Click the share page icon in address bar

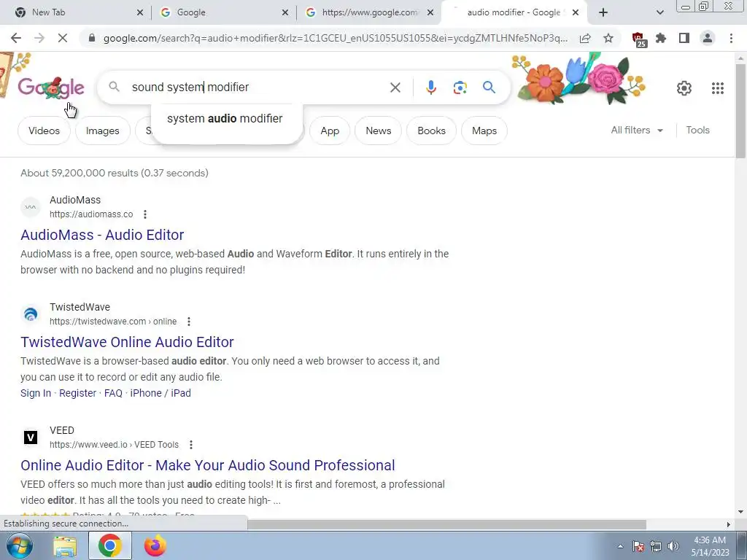(585, 38)
